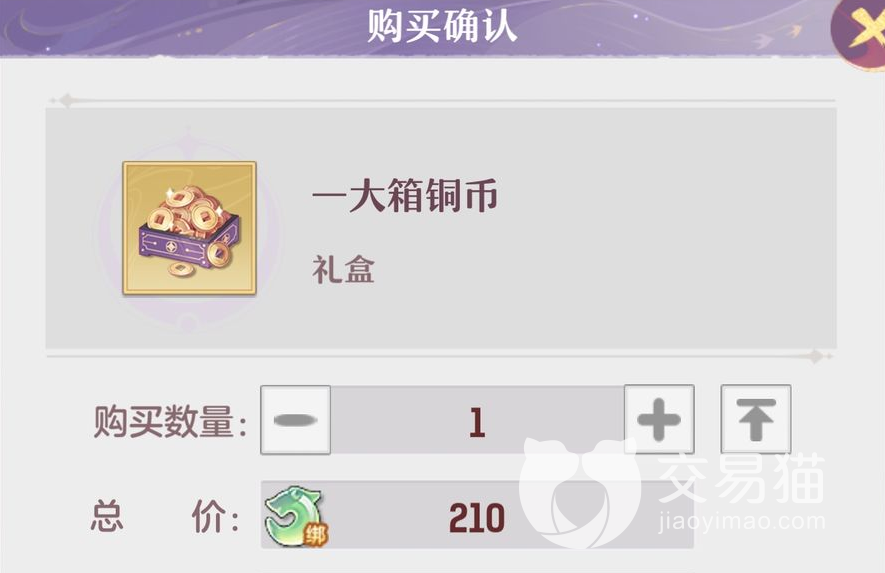
Task: Select the purchase quantity field showing 1
Action: click(477, 421)
